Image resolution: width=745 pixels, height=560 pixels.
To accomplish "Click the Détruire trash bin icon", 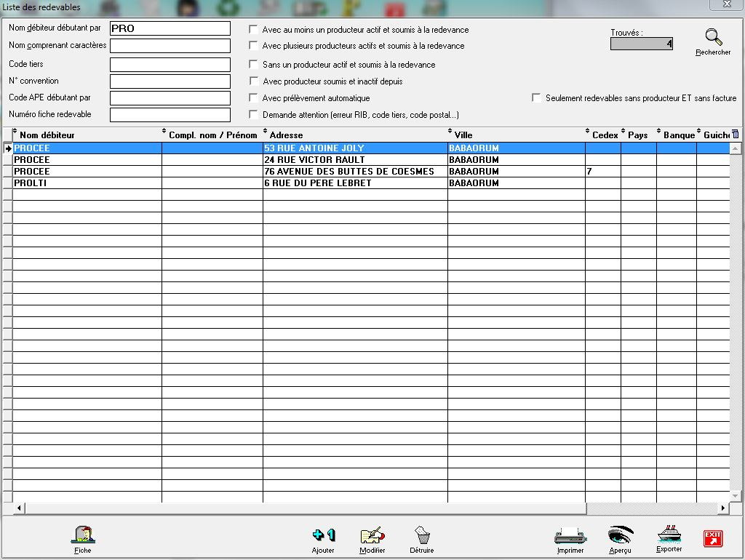I will pyautogui.click(x=422, y=536).
